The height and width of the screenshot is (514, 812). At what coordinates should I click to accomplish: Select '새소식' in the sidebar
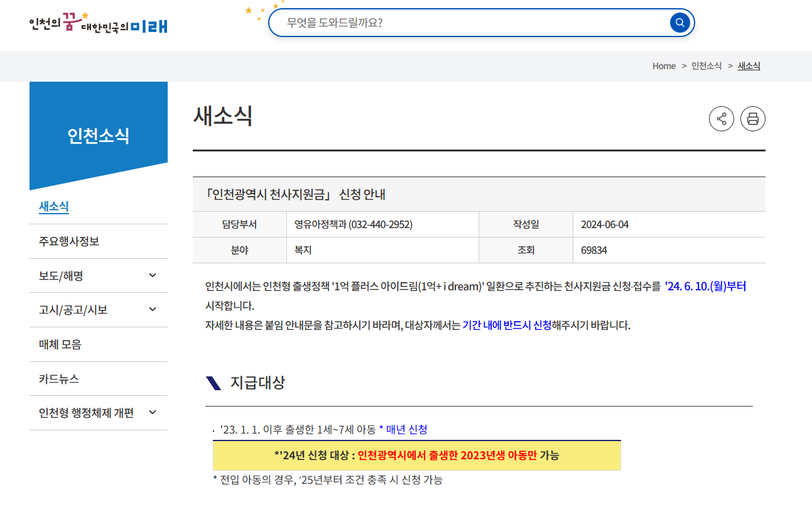[54, 207]
